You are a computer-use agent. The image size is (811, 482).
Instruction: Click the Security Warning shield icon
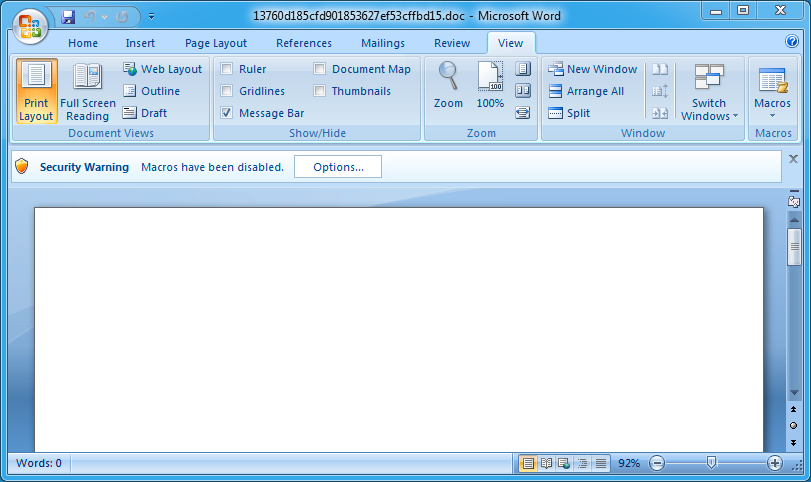(x=22, y=167)
